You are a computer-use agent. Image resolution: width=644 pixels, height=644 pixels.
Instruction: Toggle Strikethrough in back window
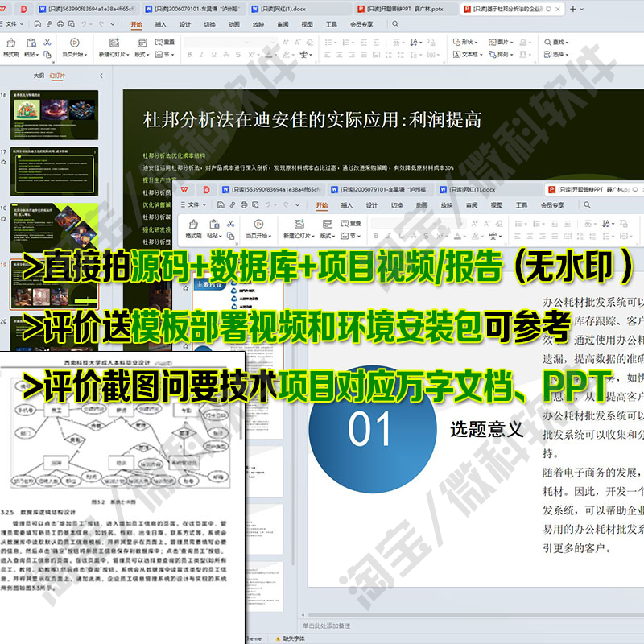click(x=226, y=54)
